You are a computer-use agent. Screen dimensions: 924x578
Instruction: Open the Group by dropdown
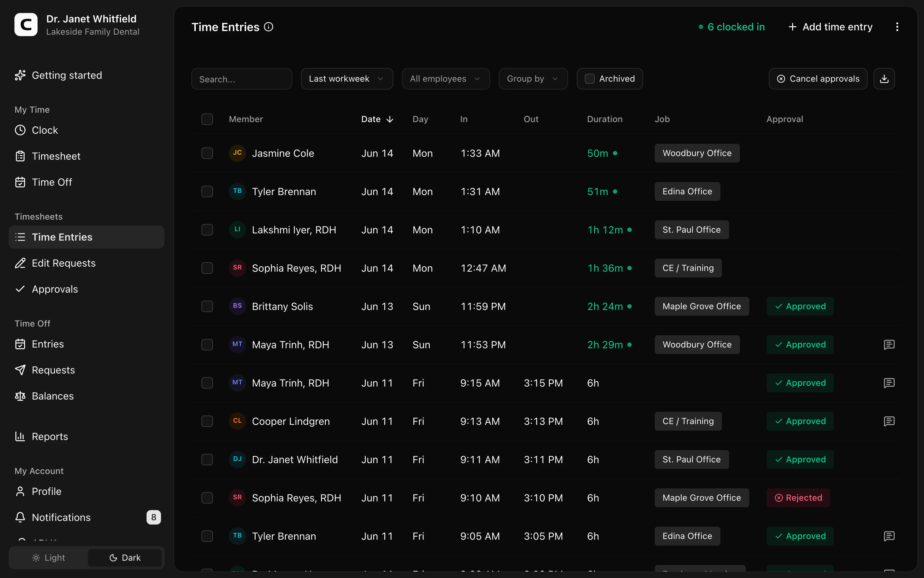(533, 79)
